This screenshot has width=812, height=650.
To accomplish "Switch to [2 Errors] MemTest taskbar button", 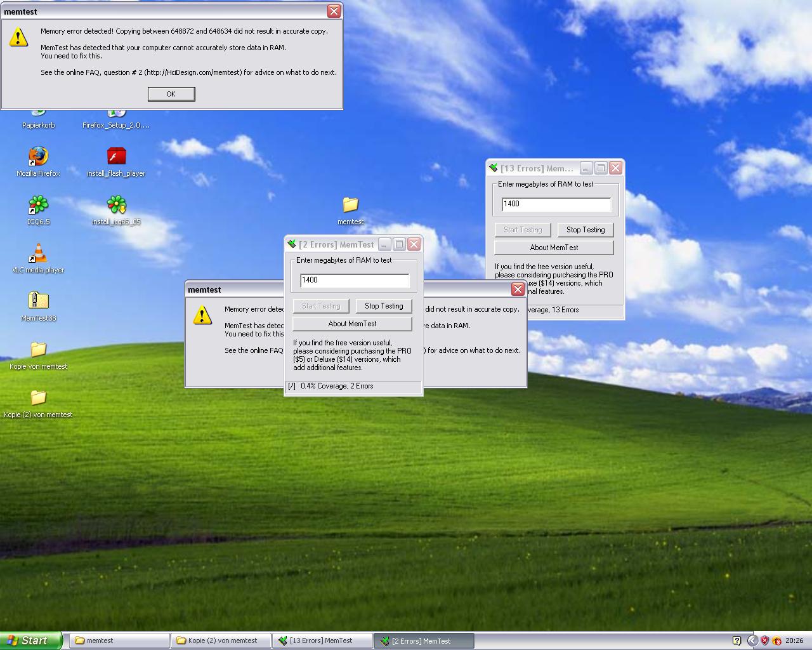I will click(x=424, y=640).
